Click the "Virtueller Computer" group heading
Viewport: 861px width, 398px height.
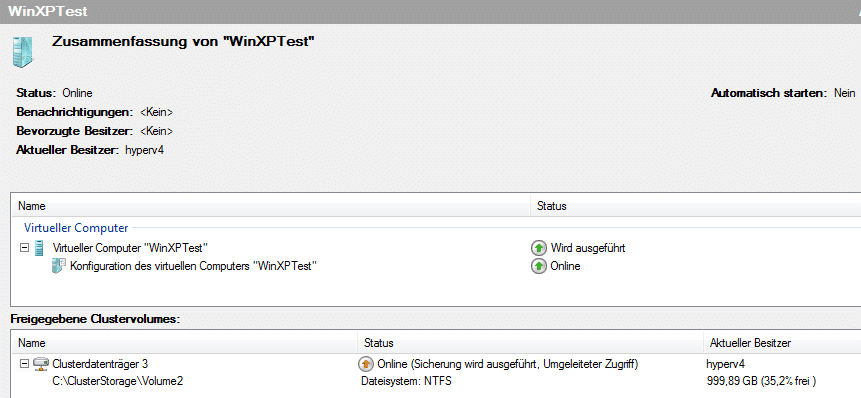click(76, 227)
